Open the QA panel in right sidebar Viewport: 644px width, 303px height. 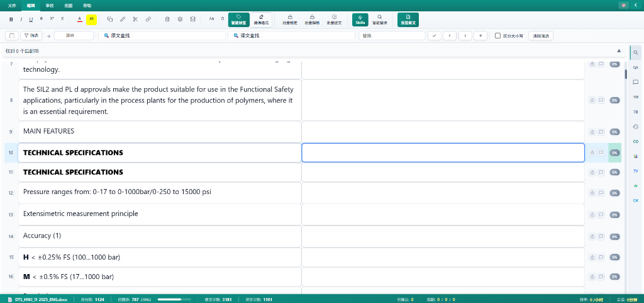tap(635, 67)
